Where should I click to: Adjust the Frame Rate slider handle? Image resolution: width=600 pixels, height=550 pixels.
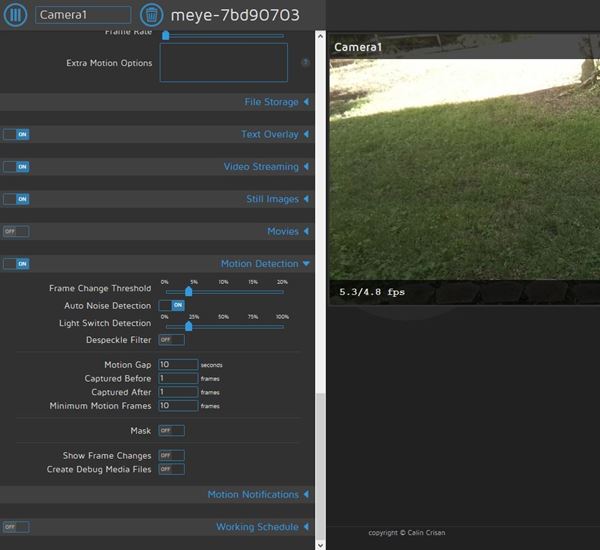coord(166,36)
